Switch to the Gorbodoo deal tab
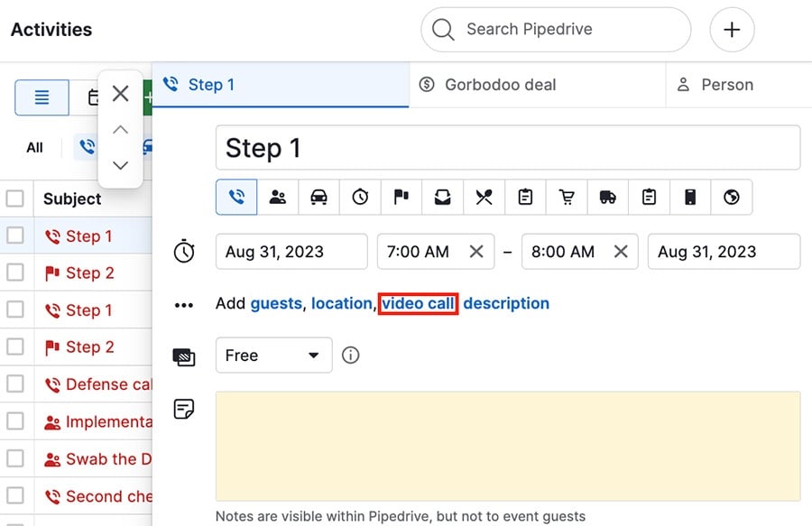 (492, 85)
